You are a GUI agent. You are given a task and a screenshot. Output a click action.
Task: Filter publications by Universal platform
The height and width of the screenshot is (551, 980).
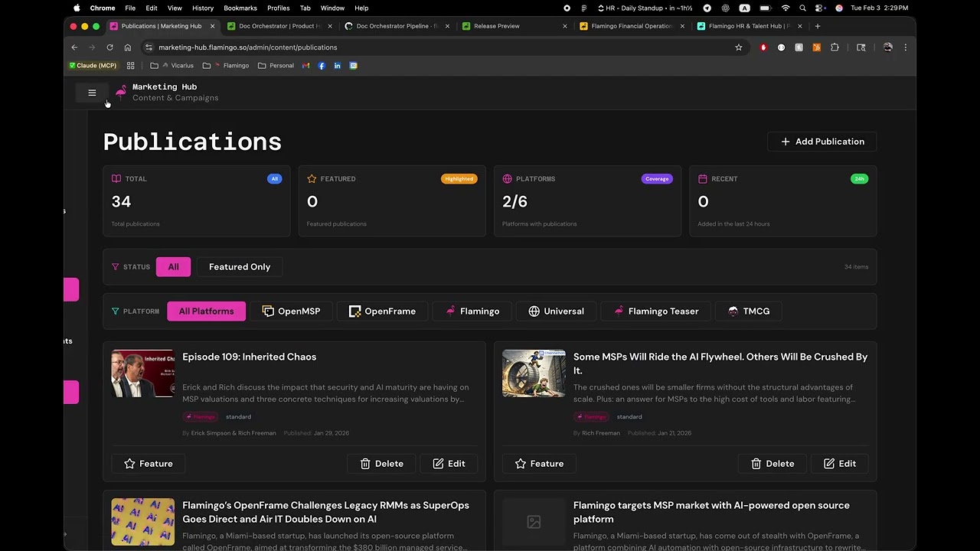tap(556, 311)
